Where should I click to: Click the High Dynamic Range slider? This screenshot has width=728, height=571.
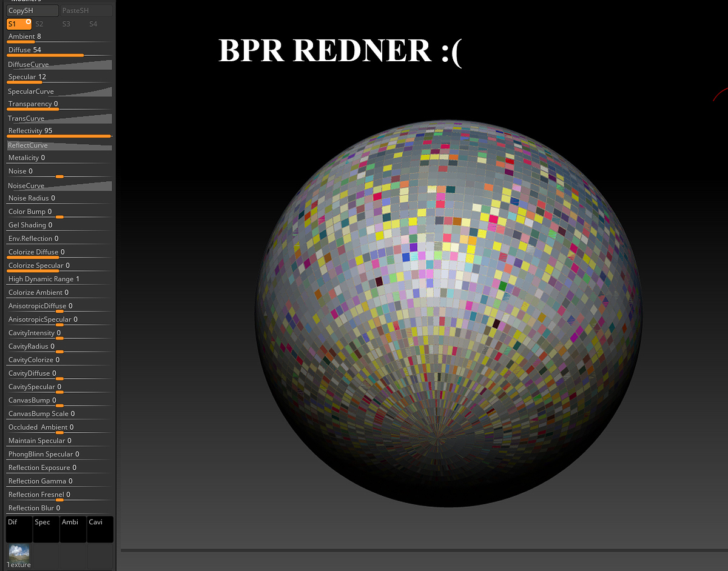click(x=59, y=279)
